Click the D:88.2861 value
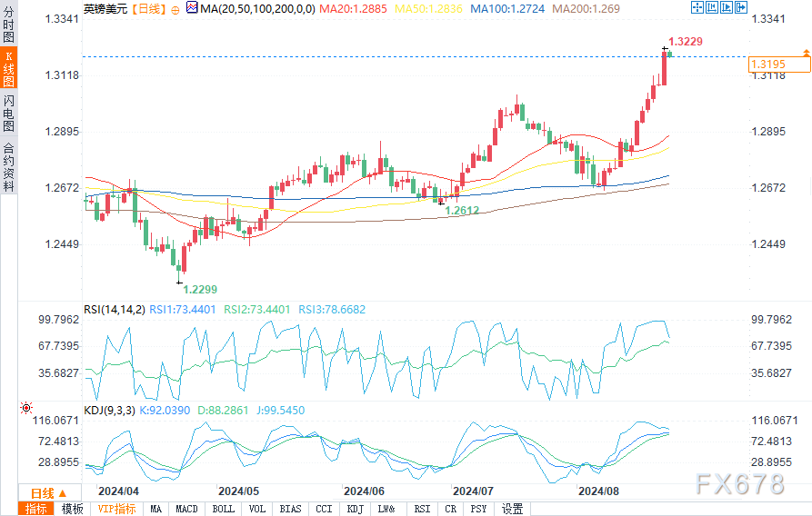The image size is (812, 516). click(x=223, y=411)
